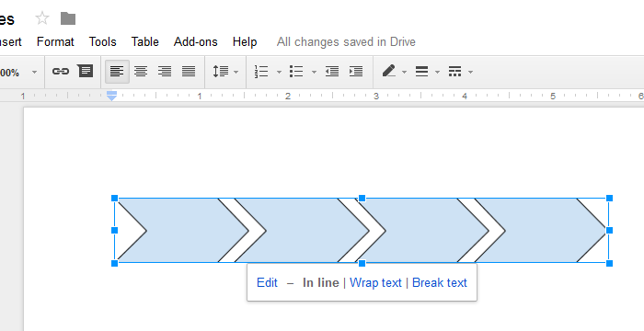This screenshot has height=331, width=644.
Task: Click the top center resize handle of drawing
Action: coord(362,199)
